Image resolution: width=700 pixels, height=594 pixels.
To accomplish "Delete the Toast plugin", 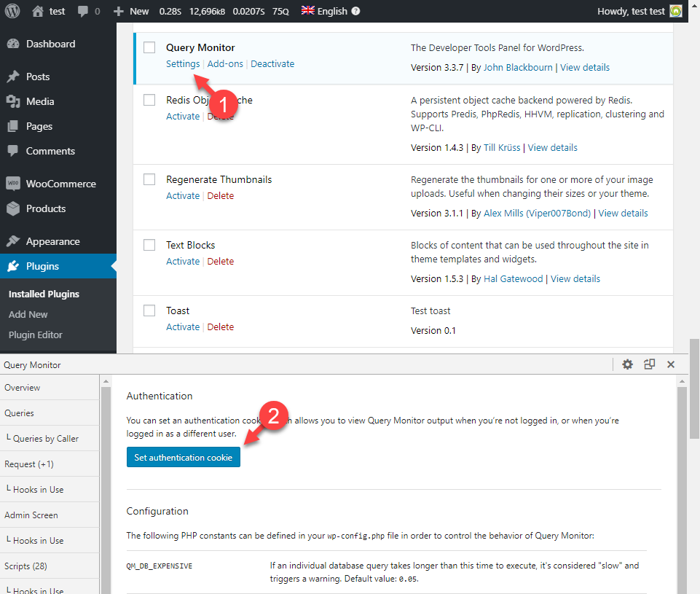I will tap(221, 327).
